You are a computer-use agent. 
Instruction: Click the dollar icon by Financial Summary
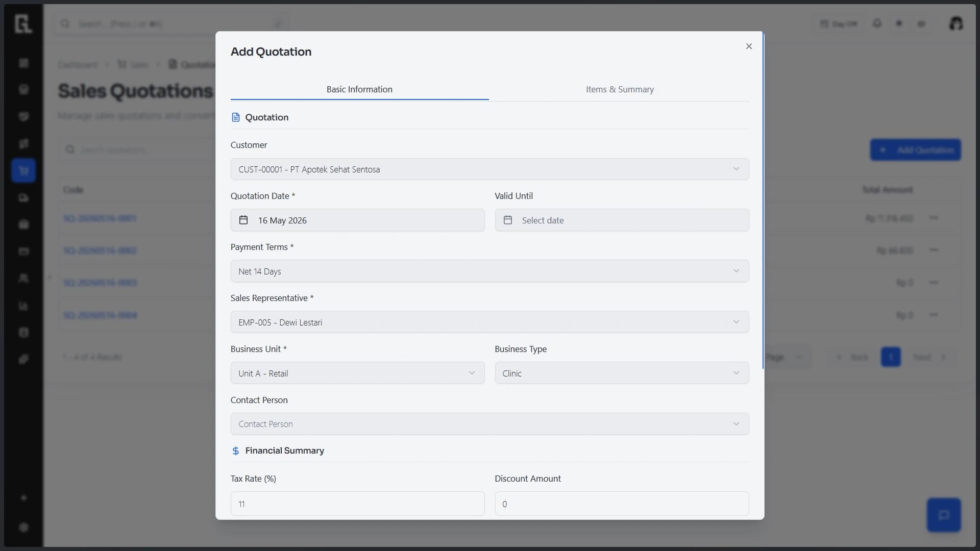235,451
